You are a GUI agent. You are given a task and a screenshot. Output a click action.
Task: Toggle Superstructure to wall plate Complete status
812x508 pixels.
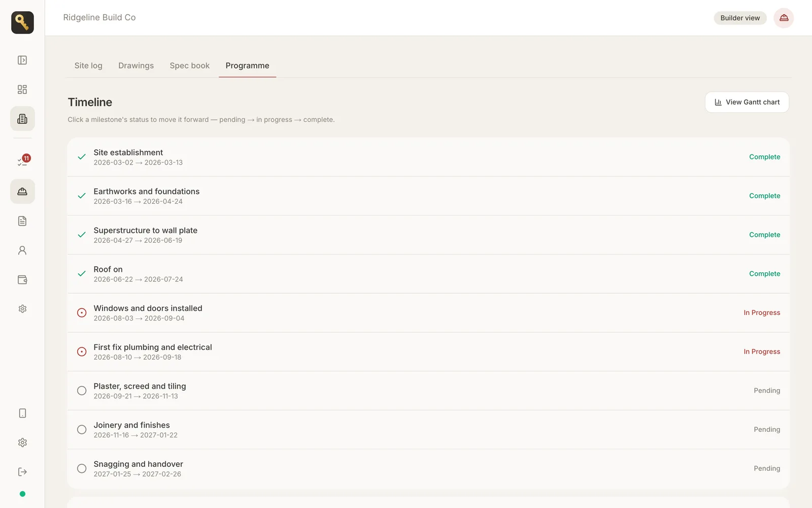[765, 235]
